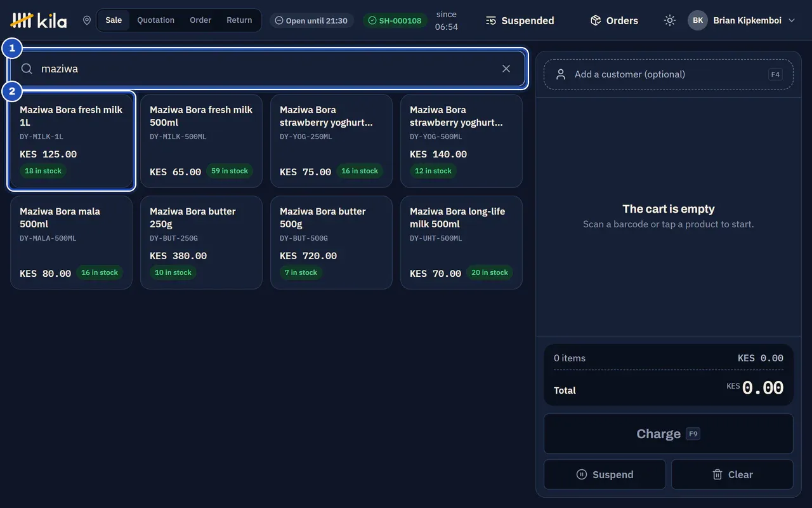The width and height of the screenshot is (812, 508).
Task: Add Maziwa Bora butter 250g
Action: pos(201,243)
